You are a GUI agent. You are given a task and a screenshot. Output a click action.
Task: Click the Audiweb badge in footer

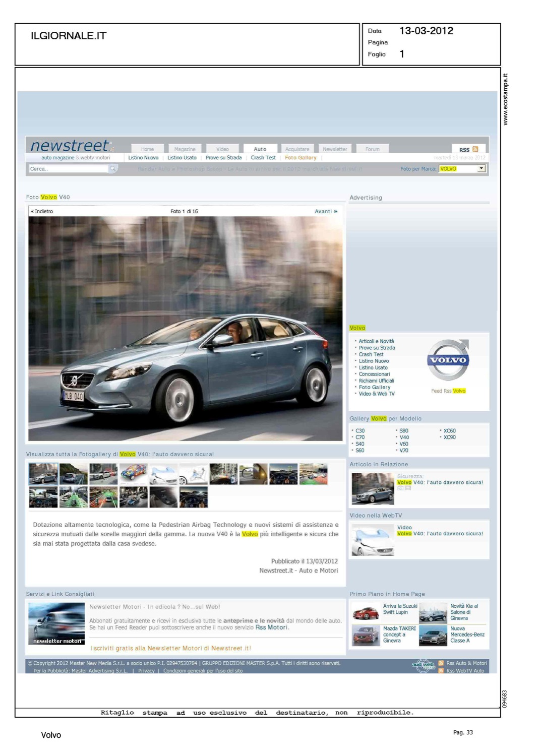coord(423,665)
